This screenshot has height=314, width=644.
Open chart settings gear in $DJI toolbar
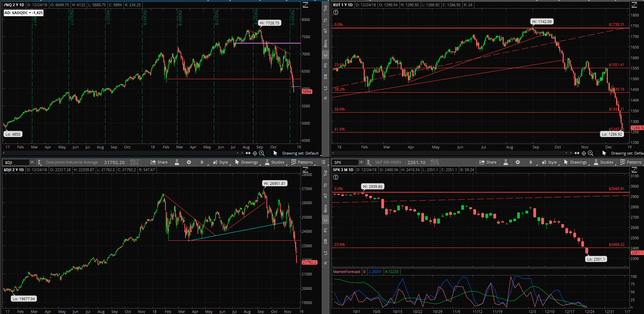click(189, 162)
